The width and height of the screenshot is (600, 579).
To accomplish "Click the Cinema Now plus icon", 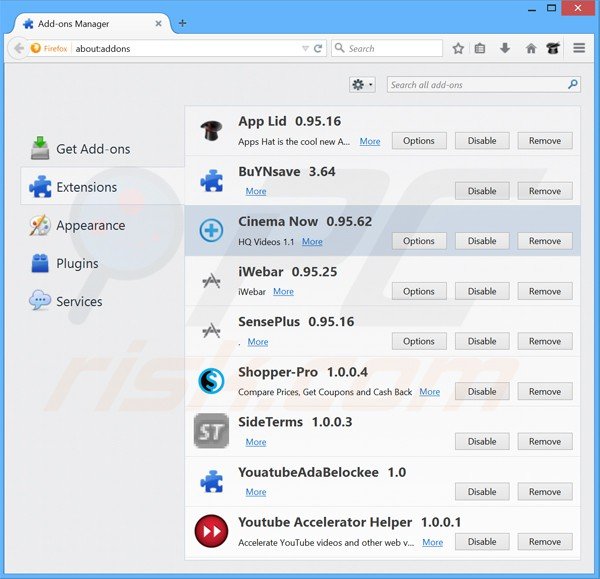I will (211, 231).
